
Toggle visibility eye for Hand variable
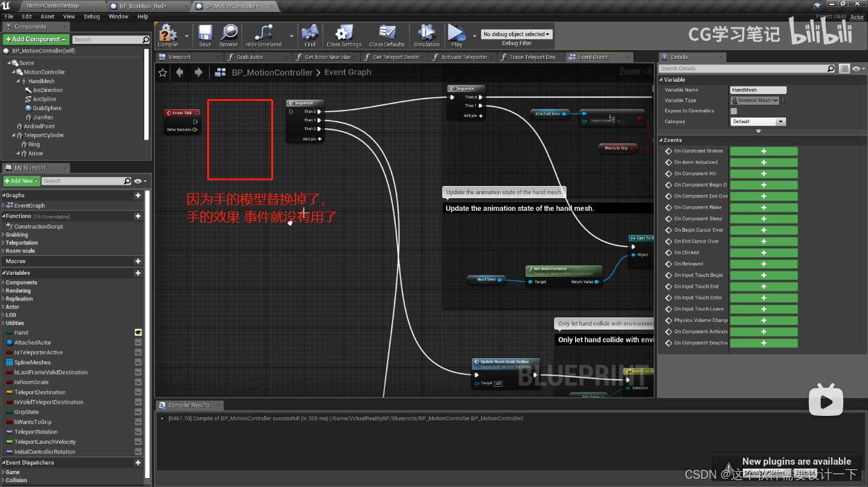(138, 333)
